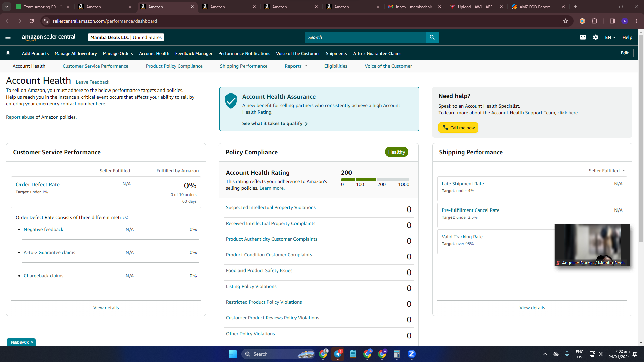This screenshot has height=362, width=644.
Task: Switch to the Inbox Gmail browser tab
Action: coord(415,7)
